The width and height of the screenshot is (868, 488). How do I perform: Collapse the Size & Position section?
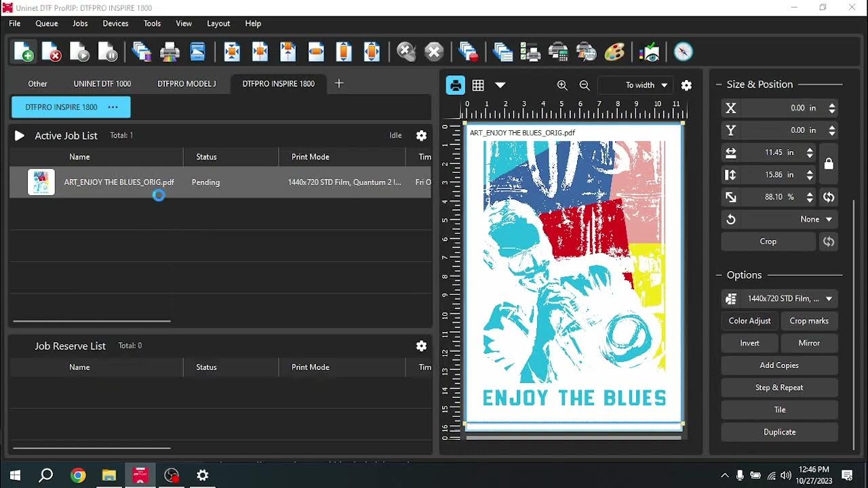point(719,85)
